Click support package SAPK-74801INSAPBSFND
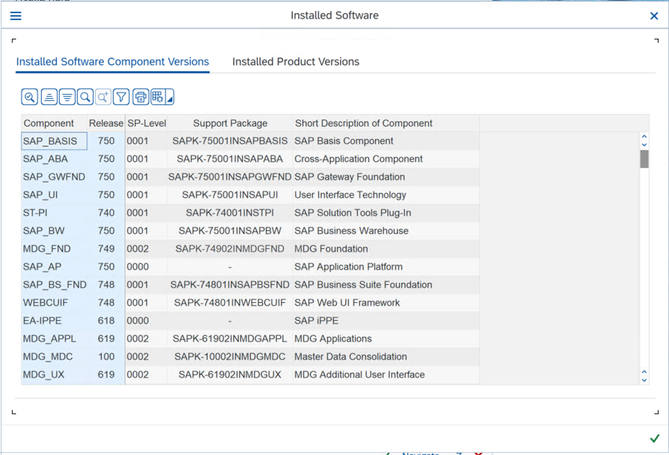Viewport: 669px width, 455px height. (230, 284)
